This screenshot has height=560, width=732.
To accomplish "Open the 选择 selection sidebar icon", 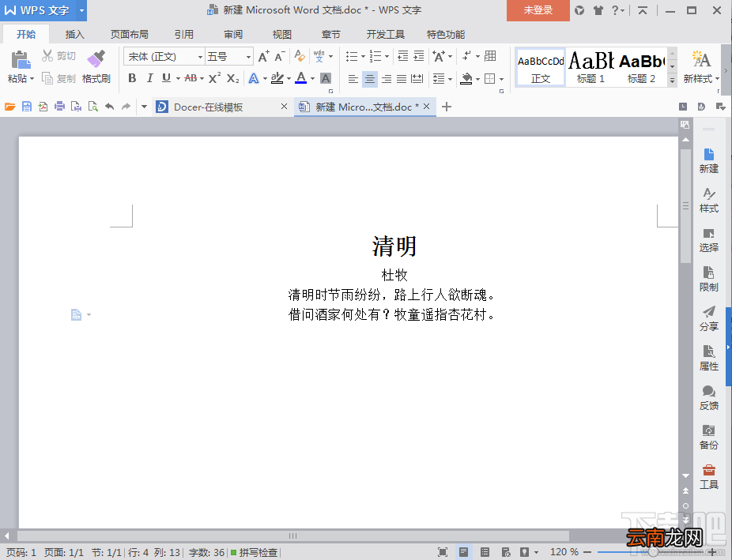I will click(708, 240).
